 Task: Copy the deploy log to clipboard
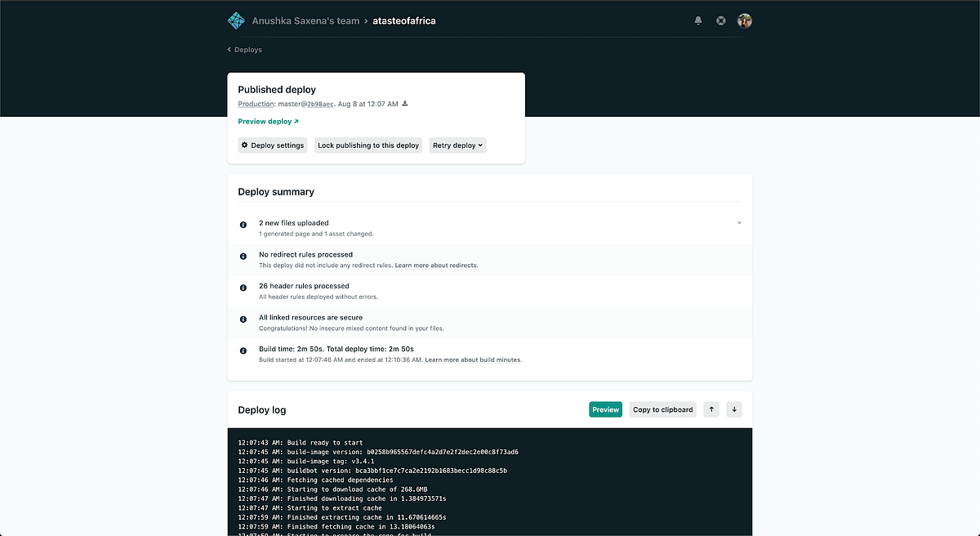662,409
